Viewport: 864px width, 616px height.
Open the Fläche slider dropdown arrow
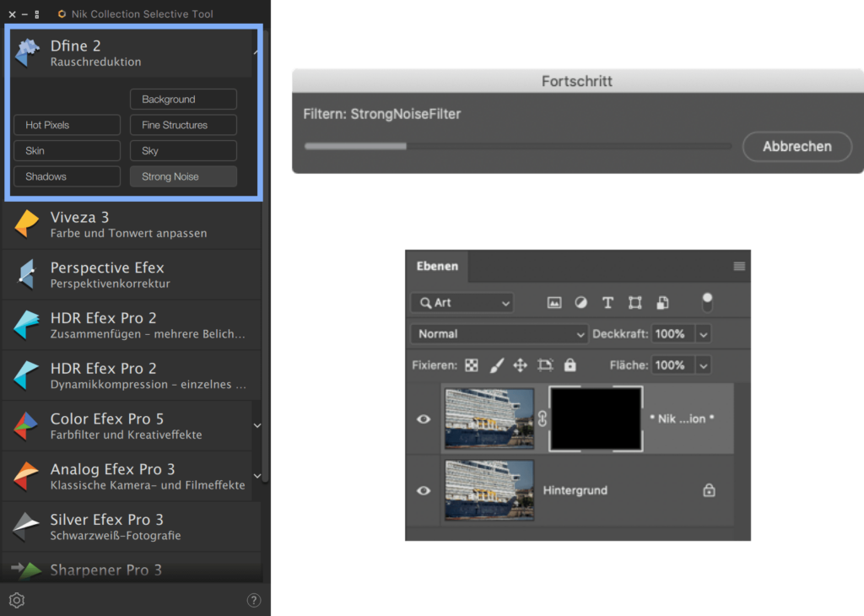(x=703, y=365)
